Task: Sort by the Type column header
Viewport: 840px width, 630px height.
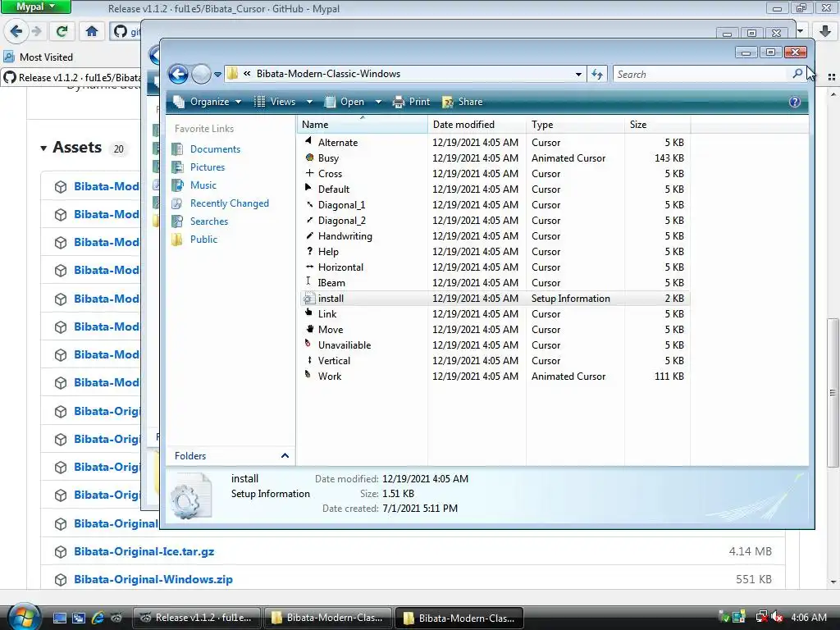Action: (575, 125)
